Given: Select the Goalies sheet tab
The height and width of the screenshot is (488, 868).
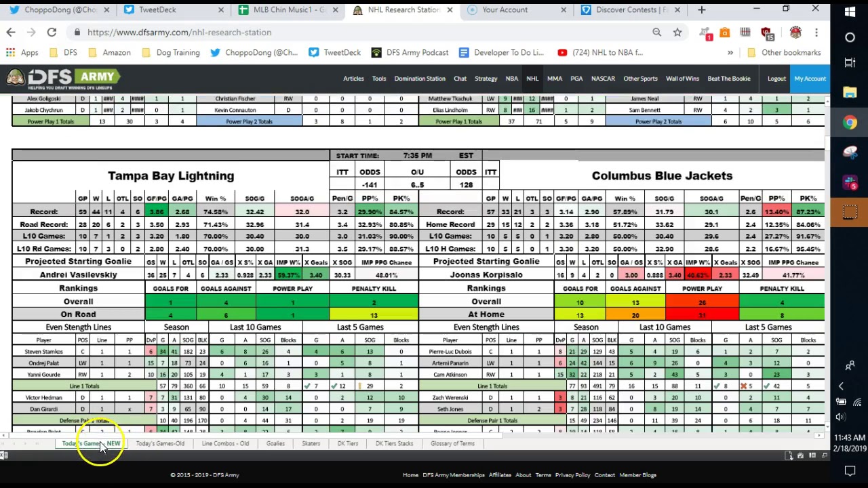Looking at the screenshot, I should pos(275,443).
